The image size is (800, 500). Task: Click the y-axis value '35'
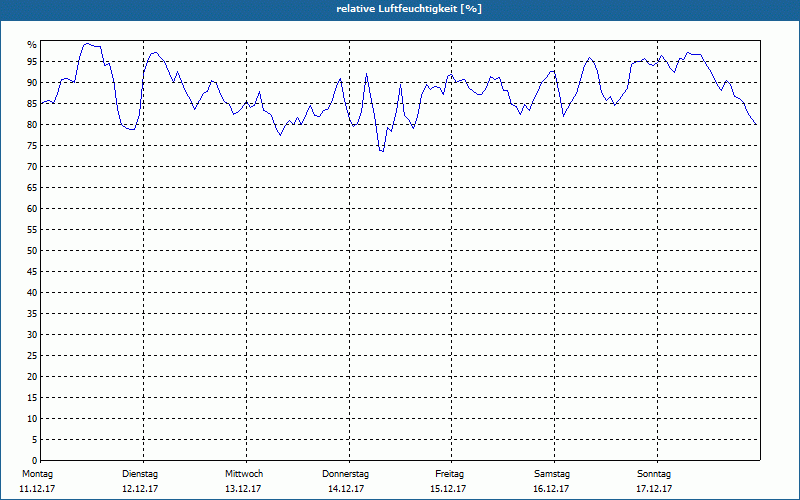tap(32, 314)
